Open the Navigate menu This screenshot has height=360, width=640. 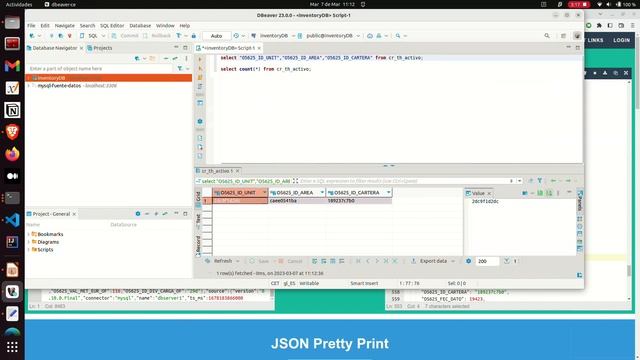(64, 25)
